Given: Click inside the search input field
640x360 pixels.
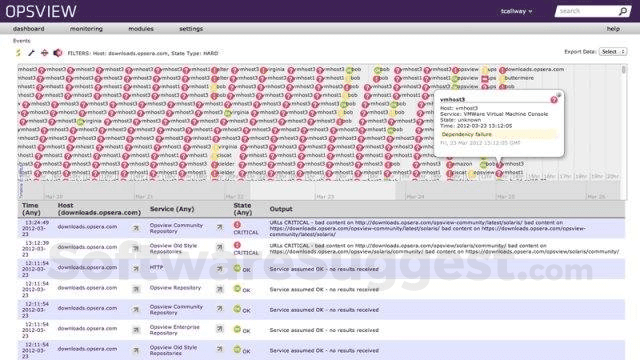Looking at the screenshot, I should [x=587, y=11].
